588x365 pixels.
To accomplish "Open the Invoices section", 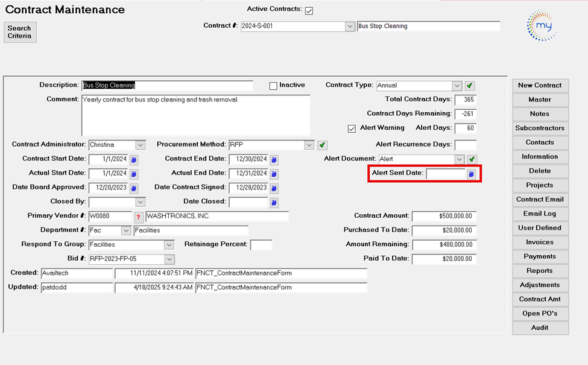I will [x=540, y=242].
